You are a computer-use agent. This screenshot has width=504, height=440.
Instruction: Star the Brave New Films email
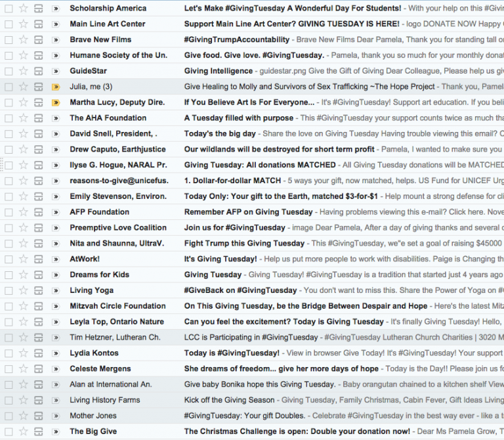click(x=24, y=39)
